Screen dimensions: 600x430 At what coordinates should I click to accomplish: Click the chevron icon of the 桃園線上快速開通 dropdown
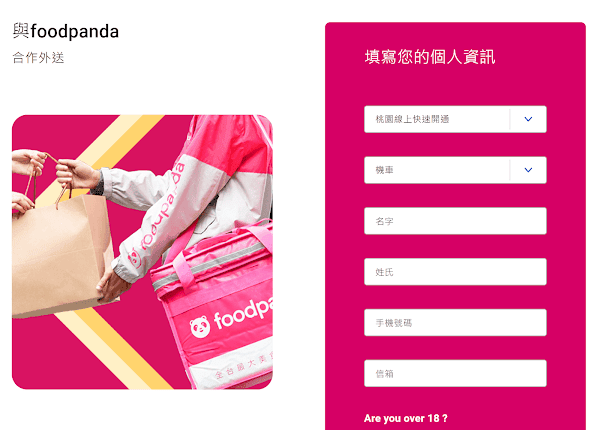tap(528, 119)
